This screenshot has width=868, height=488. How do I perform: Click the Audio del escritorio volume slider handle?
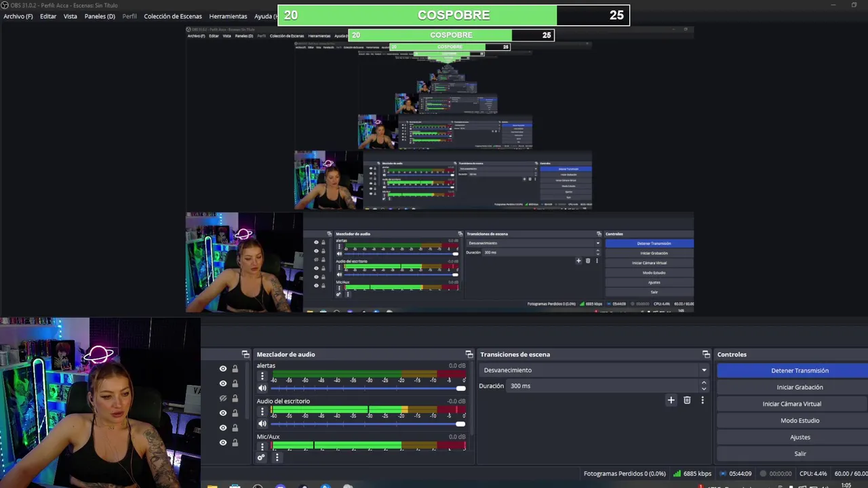click(461, 424)
